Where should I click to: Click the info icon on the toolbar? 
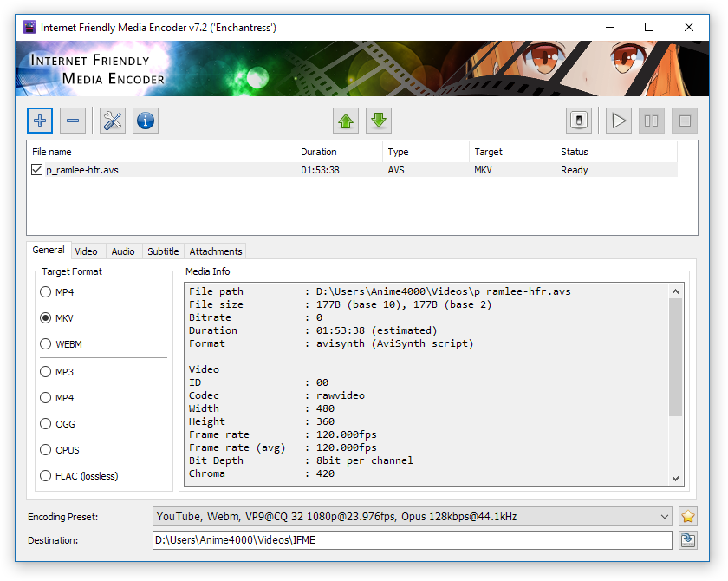pos(145,121)
